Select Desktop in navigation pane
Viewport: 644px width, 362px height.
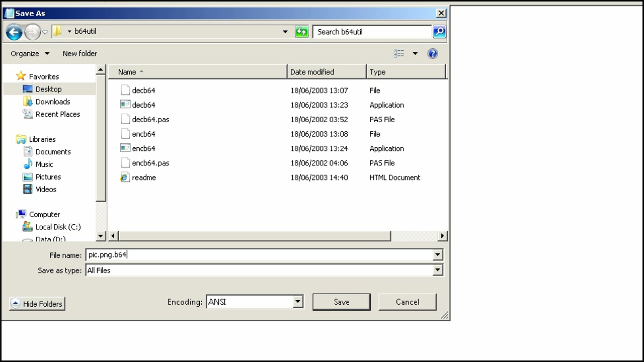pyautogui.click(x=49, y=89)
